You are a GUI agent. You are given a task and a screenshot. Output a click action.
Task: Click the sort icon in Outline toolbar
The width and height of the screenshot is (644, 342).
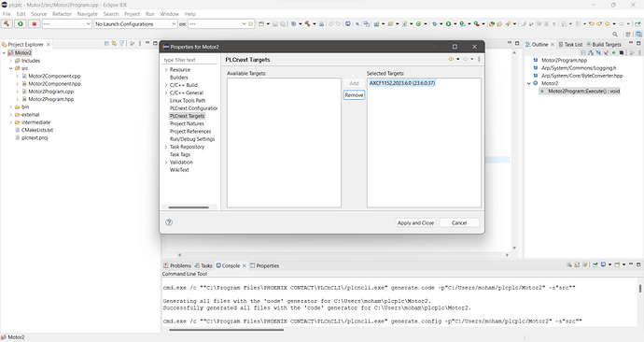pyautogui.click(x=591, y=52)
